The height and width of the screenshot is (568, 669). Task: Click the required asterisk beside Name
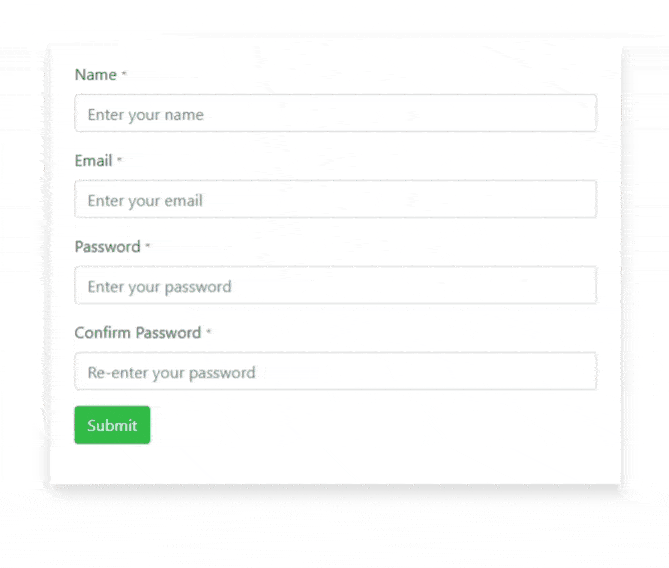[x=124, y=74]
